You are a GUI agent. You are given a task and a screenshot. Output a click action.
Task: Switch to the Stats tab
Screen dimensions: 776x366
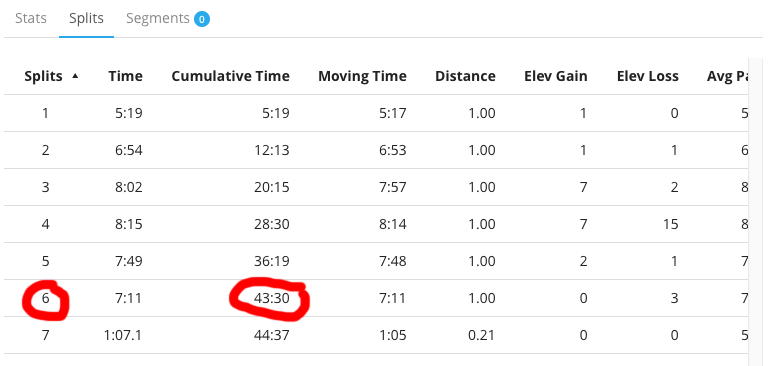(x=31, y=18)
